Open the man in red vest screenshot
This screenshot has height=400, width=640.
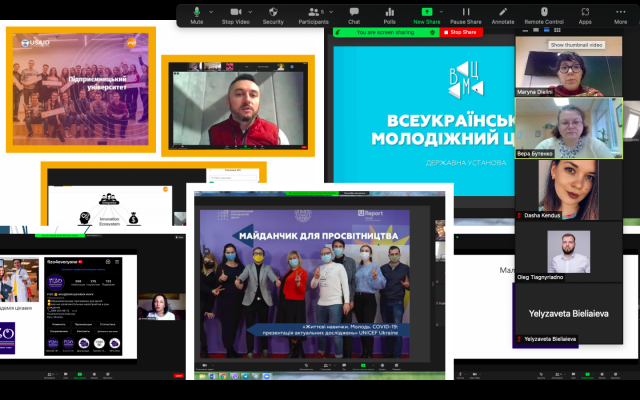click(x=238, y=106)
